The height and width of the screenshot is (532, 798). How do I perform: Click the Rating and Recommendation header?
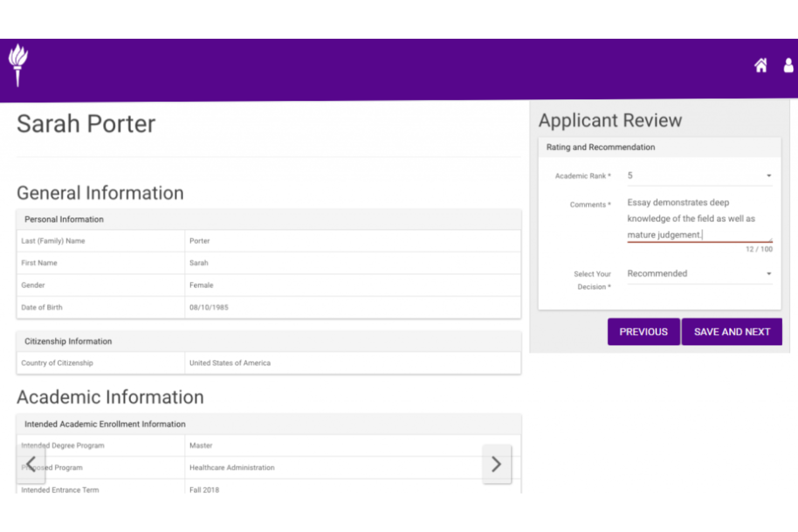[600, 147]
